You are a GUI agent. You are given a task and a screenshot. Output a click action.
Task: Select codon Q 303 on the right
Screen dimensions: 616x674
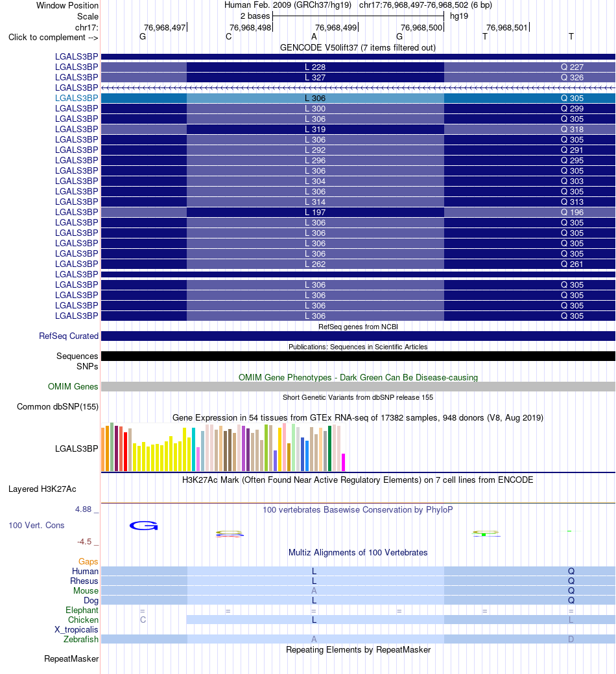[x=572, y=181]
